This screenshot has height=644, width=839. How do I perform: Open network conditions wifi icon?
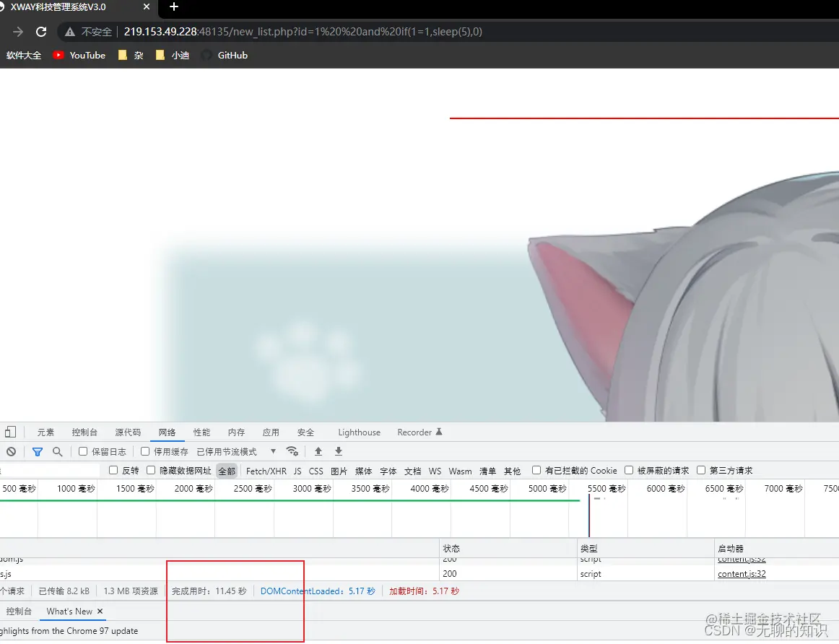click(292, 451)
